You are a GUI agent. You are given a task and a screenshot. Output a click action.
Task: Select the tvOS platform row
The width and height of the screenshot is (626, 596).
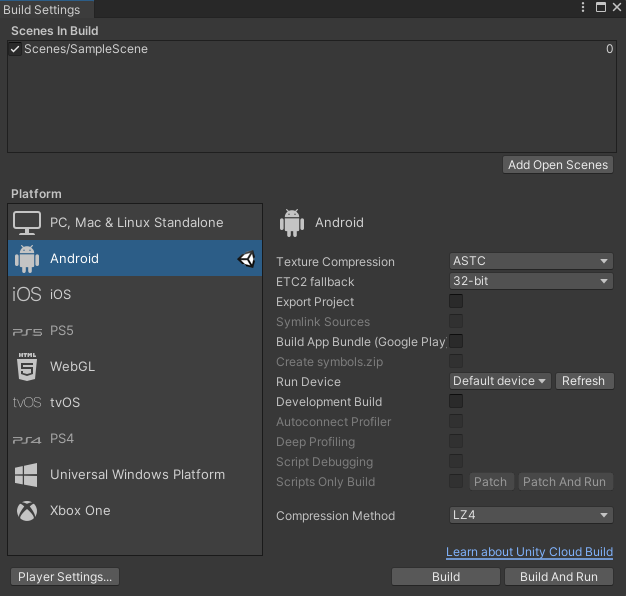[x=135, y=402]
